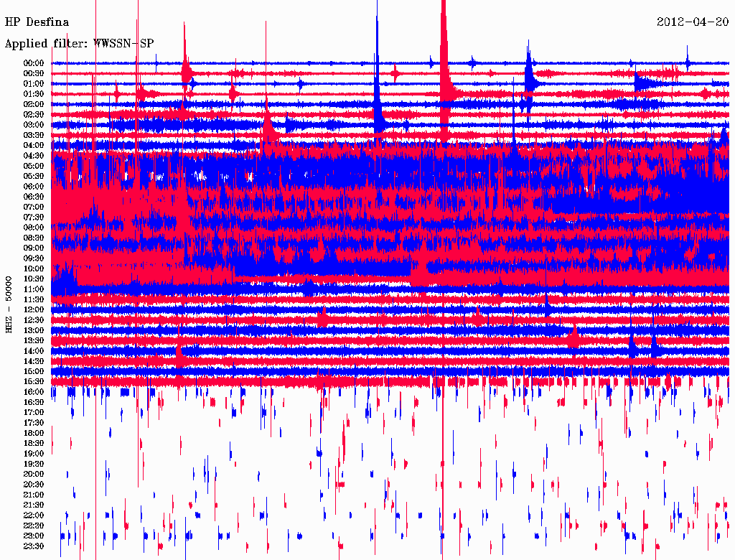Click the 23:30 time label
Screen dimensions: 735x560
[34, 546]
